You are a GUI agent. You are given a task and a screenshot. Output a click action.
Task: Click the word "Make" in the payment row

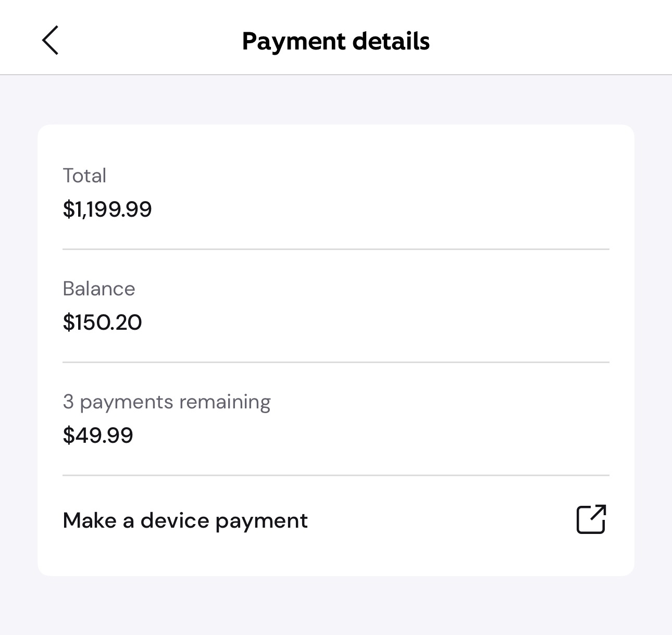[90, 520]
